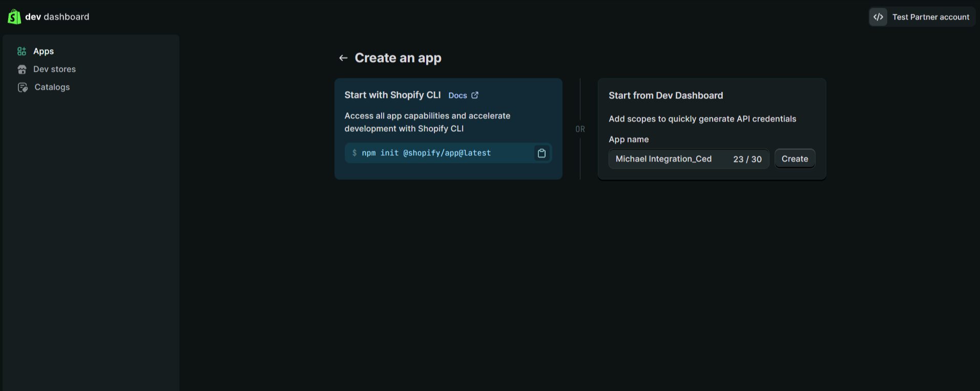The image size is (980, 391).
Task: Open the Docs link
Action: tap(457, 95)
